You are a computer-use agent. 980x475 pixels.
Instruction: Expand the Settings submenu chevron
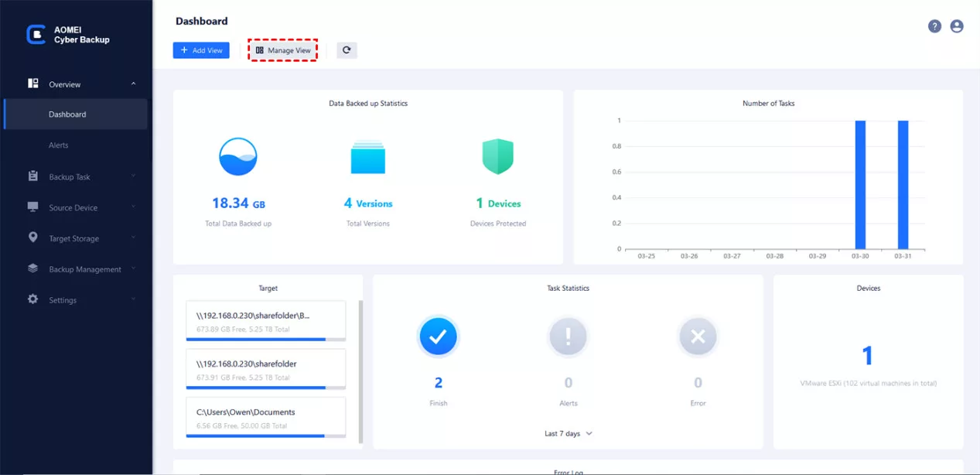tap(131, 299)
